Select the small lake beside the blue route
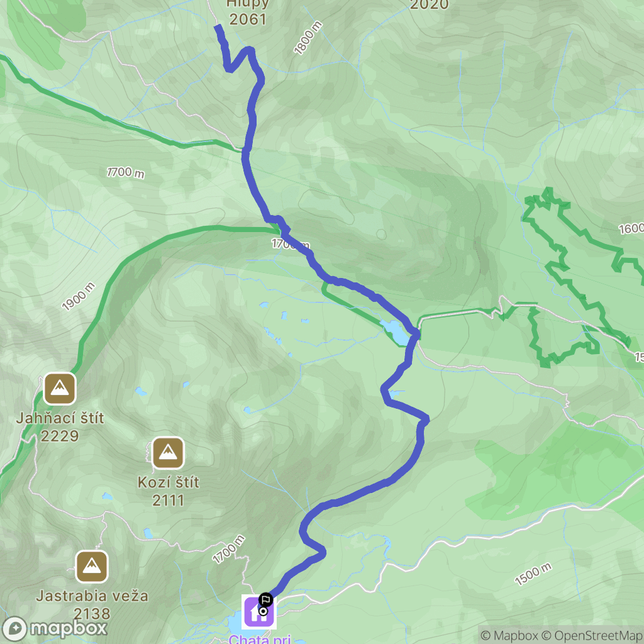This screenshot has height=644, width=644. [396, 333]
